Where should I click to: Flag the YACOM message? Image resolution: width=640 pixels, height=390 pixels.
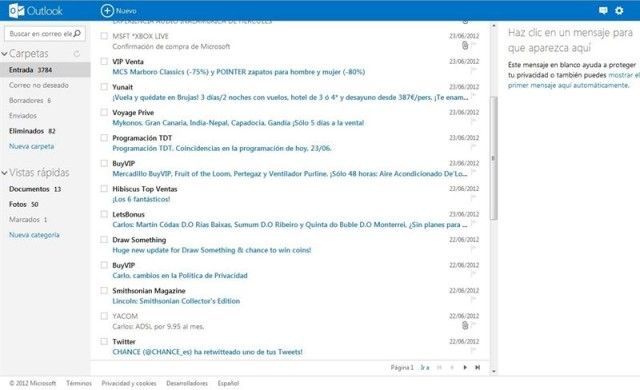click(x=473, y=325)
